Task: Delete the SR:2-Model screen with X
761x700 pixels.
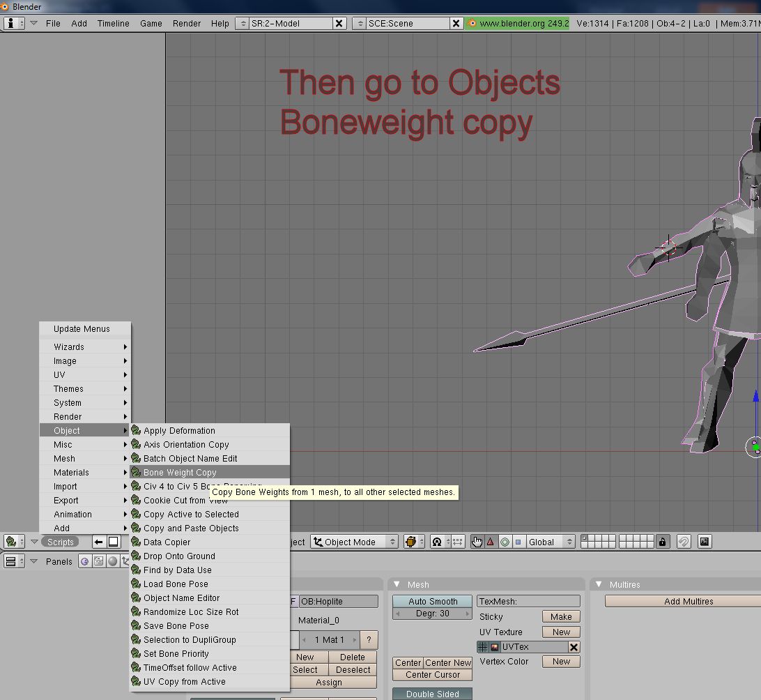Action: coord(339,23)
